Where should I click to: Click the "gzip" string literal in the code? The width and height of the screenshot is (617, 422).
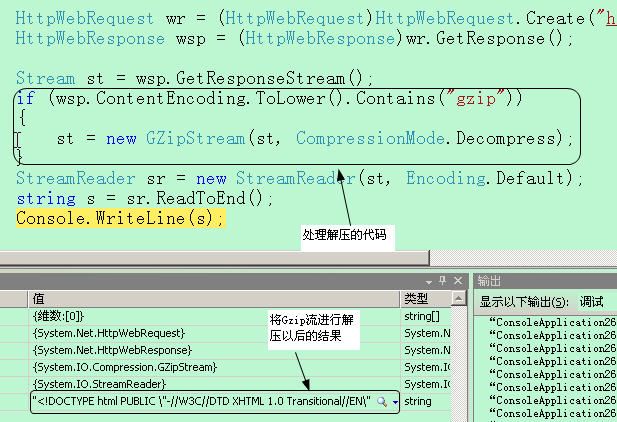pos(475,98)
